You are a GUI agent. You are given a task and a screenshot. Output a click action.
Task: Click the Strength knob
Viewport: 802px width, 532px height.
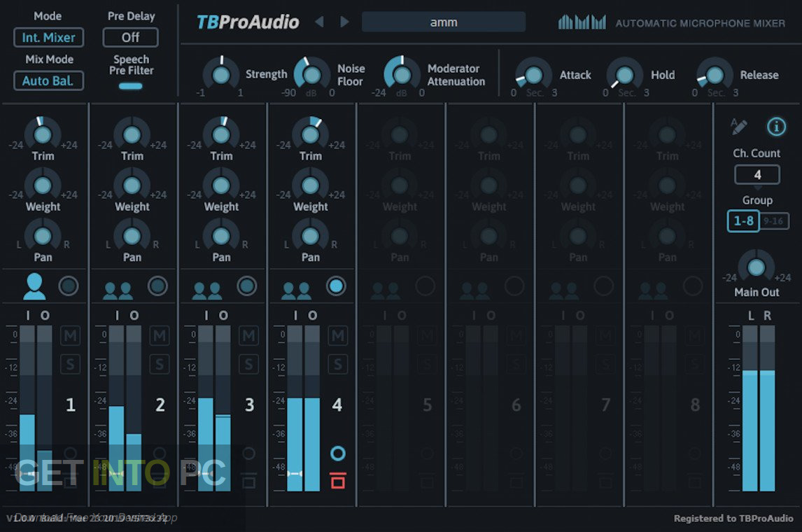(221, 75)
